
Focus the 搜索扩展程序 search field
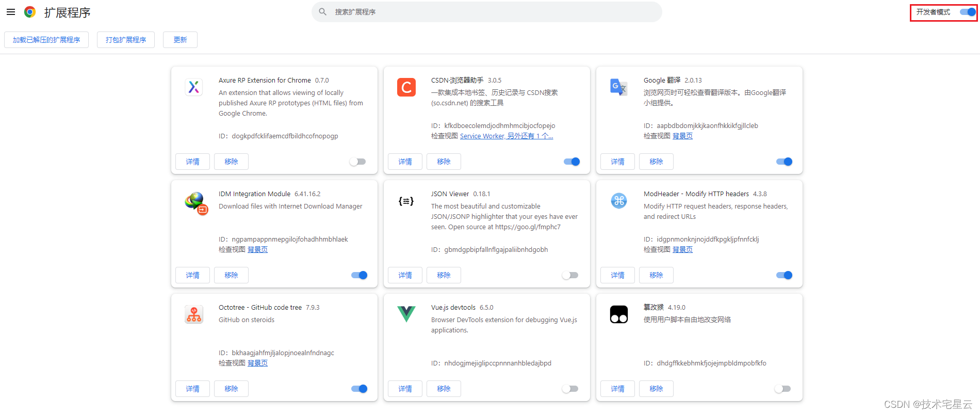coord(487,12)
